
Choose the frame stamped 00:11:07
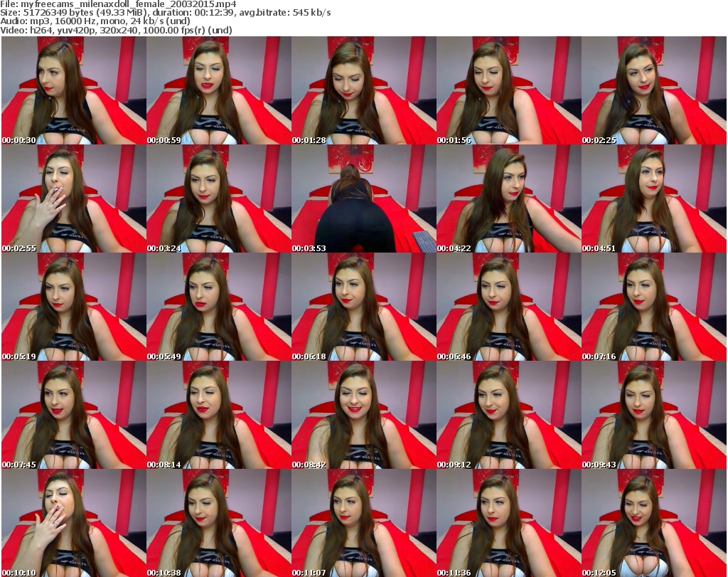(364, 523)
